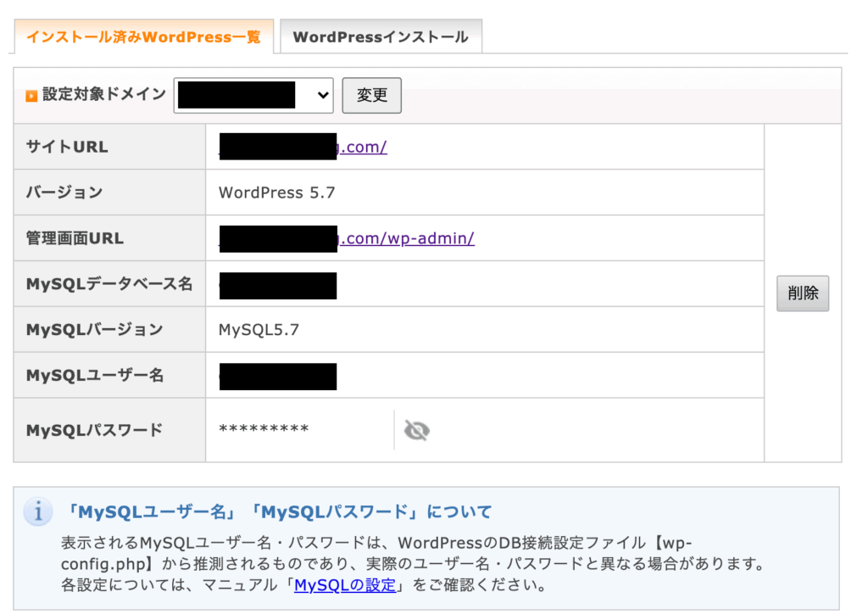Click the MySQLパスワード row label
The width and height of the screenshot is (868, 614).
94,430
